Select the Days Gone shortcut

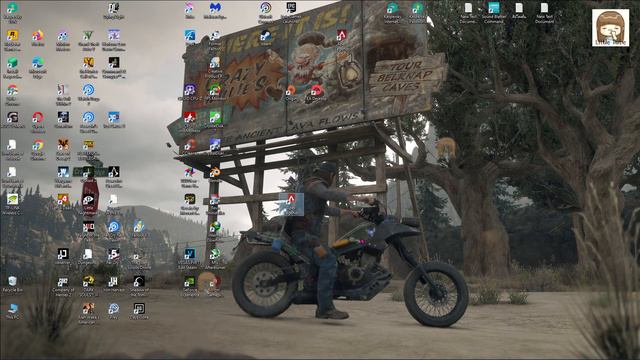tap(139, 311)
